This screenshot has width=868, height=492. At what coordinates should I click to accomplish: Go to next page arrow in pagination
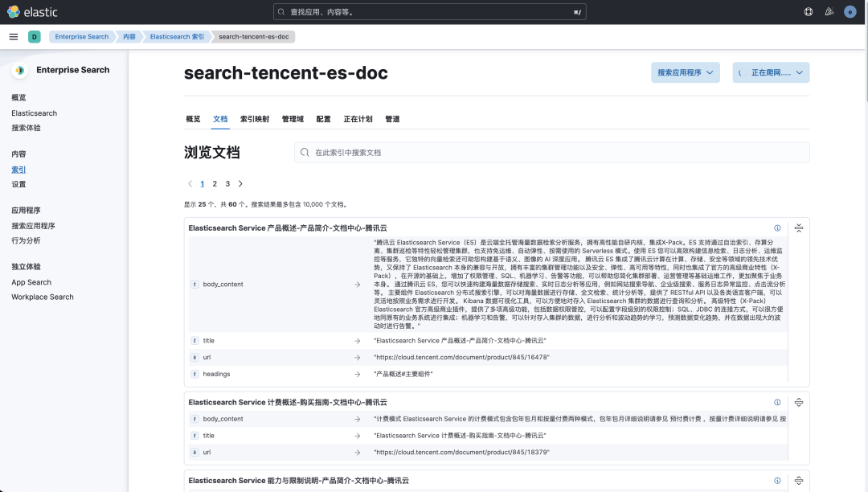[240, 184]
